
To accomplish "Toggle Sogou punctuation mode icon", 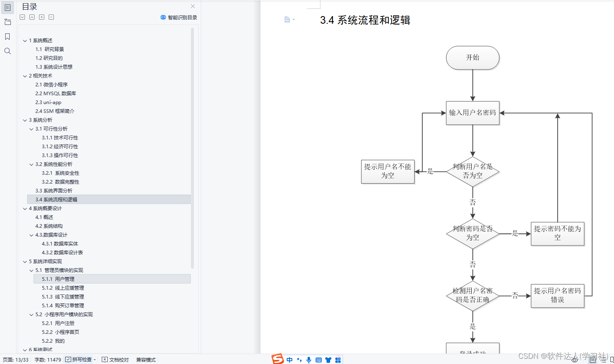I will 299,360.
